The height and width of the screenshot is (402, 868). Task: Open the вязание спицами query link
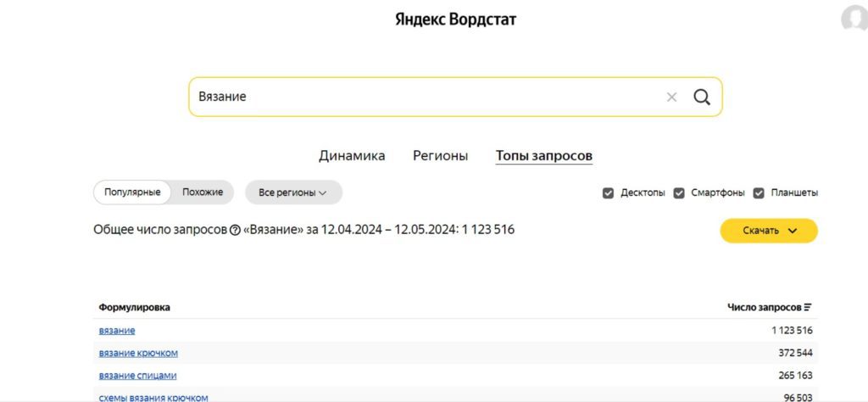138,376
